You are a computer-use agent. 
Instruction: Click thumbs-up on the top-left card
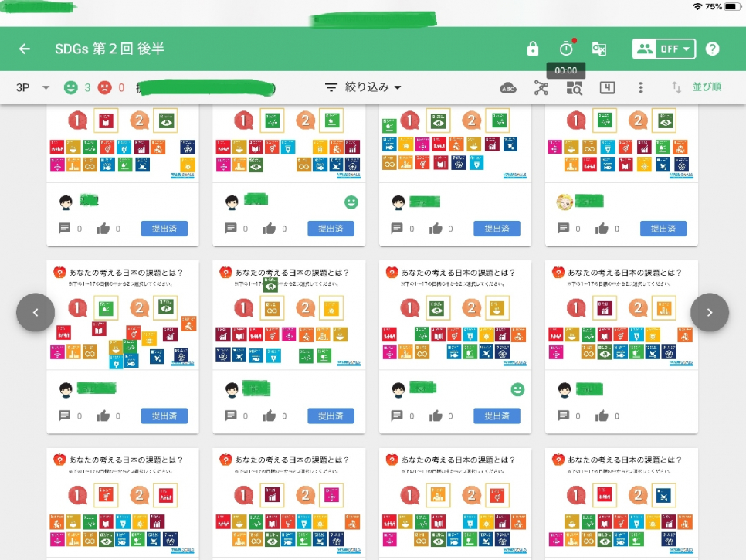[103, 229]
